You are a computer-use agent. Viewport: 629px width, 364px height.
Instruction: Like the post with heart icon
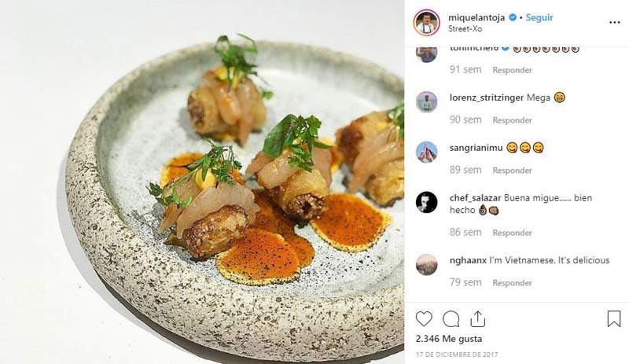pyautogui.click(x=424, y=318)
